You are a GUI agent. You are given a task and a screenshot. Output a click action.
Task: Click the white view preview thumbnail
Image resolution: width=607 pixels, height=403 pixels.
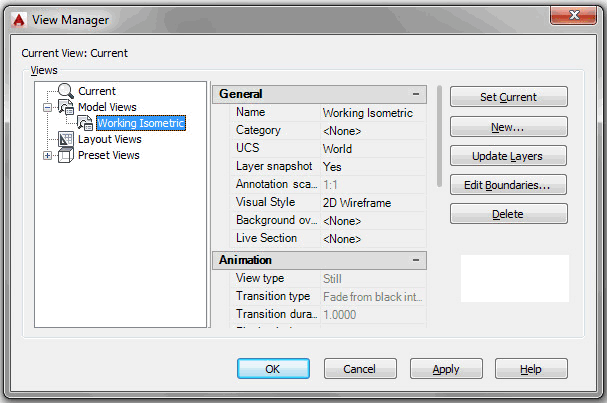(x=514, y=278)
